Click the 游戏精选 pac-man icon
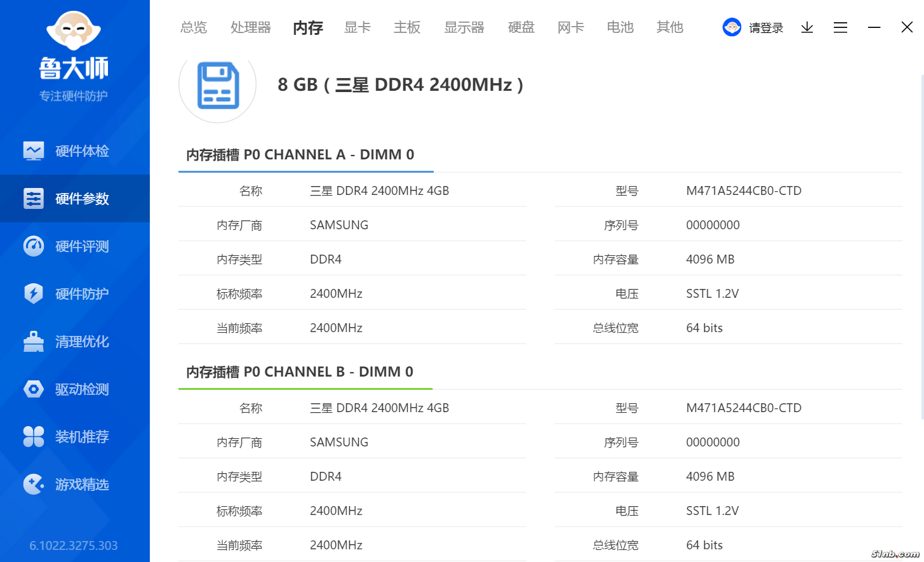 pos(34,485)
